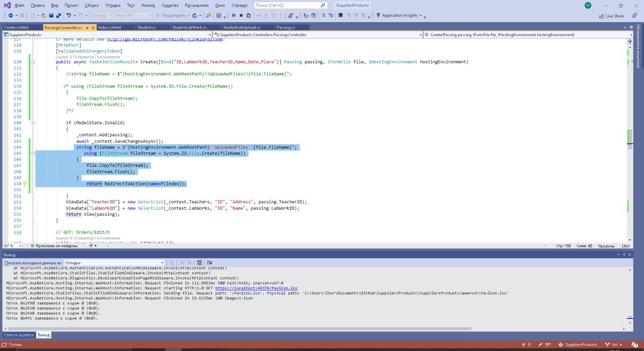Click the Готово status bar text

point(15,344)
